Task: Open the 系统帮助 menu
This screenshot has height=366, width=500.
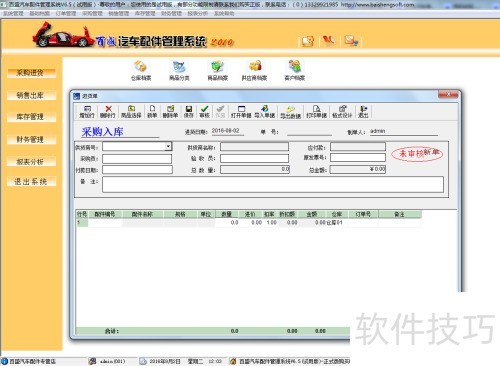Action: [224, 13]
